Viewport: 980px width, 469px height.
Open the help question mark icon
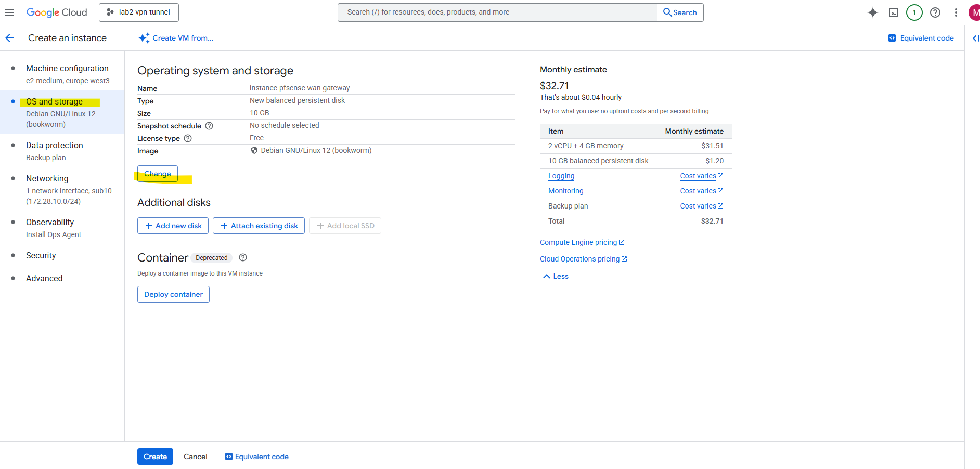point(935,12)
